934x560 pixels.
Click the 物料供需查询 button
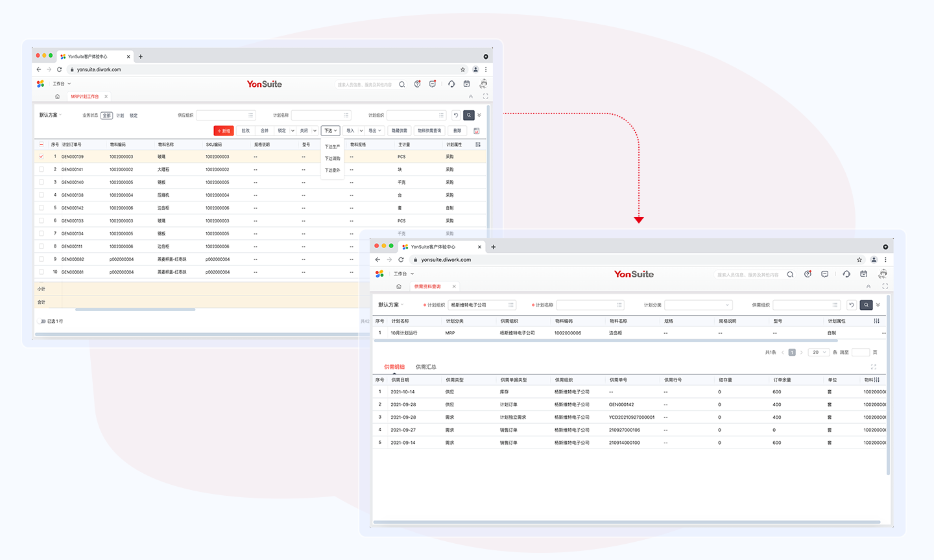coord(429,131)
